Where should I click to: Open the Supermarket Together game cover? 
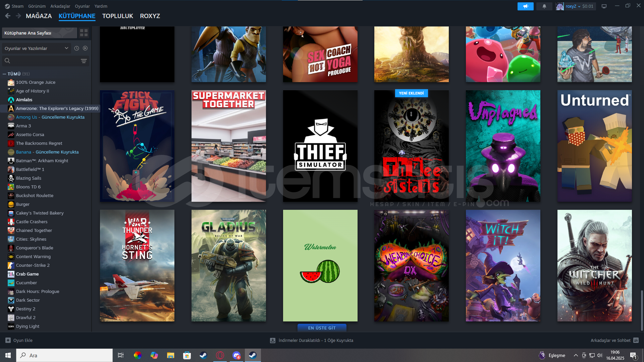point(229,146)
